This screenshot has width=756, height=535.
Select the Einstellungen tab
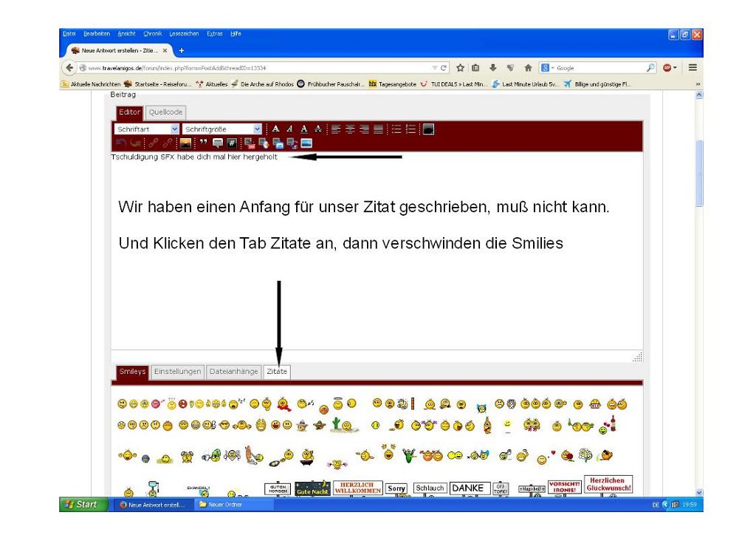click(x=176, y=372)
